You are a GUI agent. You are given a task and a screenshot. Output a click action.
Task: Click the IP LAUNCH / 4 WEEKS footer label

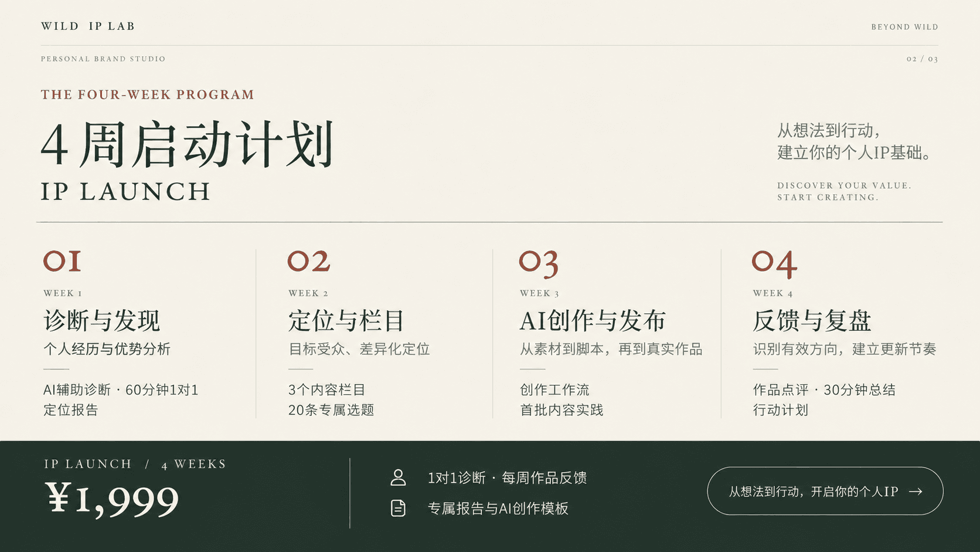135,464
